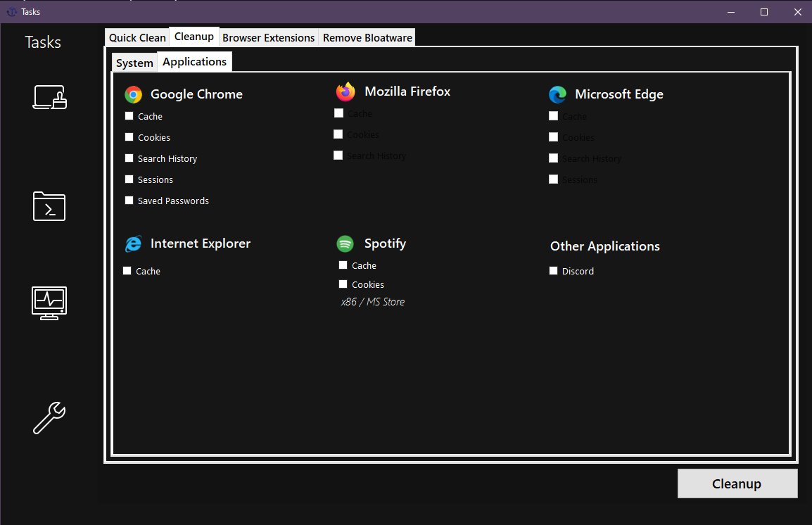Open the Browser Extensions tab
The image size is (812, 525).
point(268,38)
